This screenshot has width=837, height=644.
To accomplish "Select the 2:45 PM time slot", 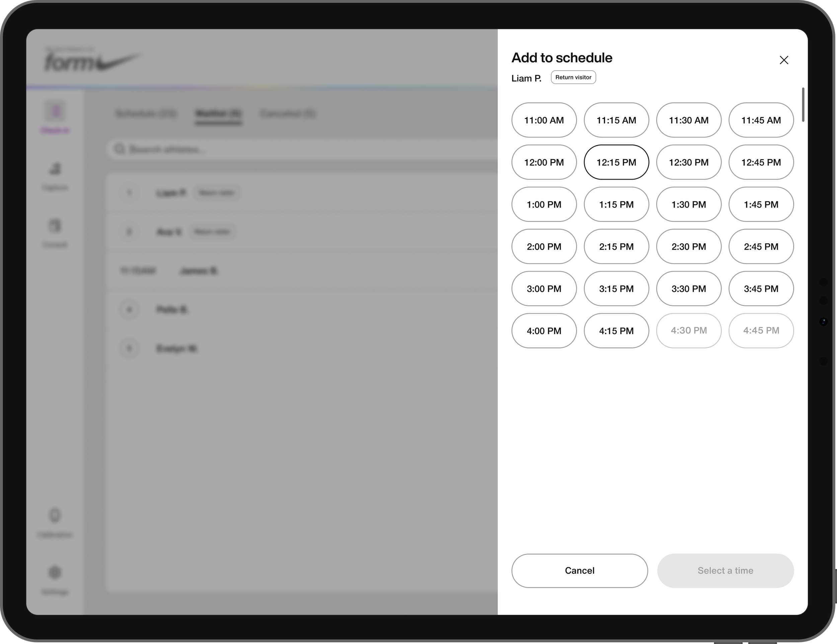I will 761,246.
